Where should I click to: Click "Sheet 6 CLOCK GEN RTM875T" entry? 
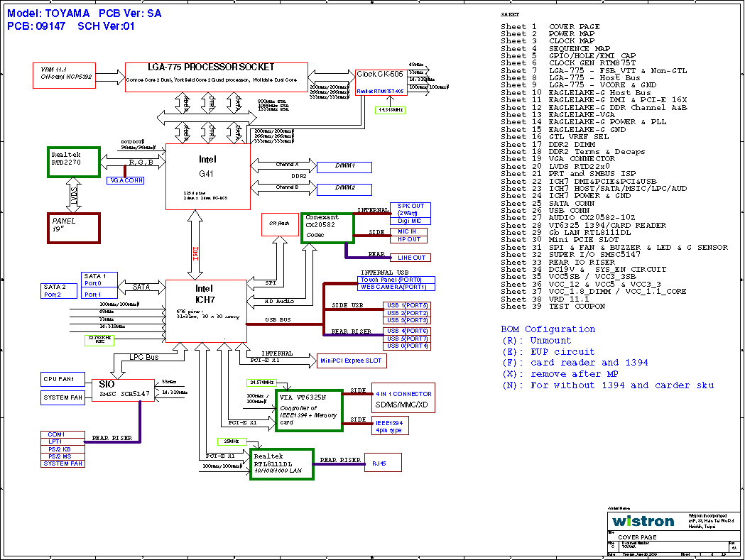point(568,62)
